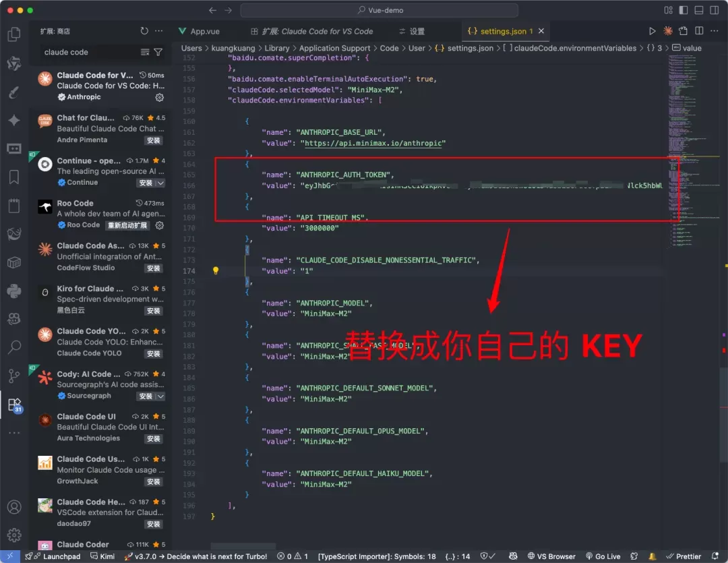Image resolution: width=728 pixels, height=563 pixels.
Task: Open the api.minimax.io/anthropic URL link
Action: tap(373, 143)
